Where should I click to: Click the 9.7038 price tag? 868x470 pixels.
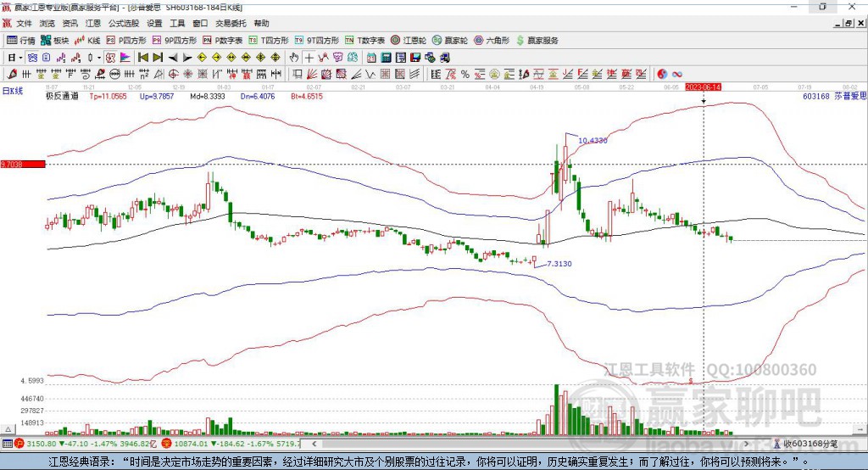23,164
